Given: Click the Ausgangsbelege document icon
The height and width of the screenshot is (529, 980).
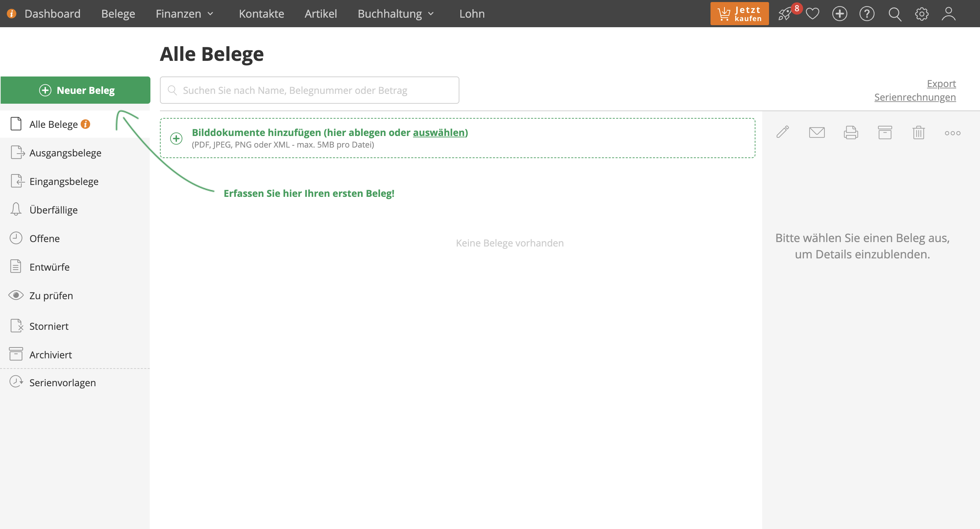Looking at the screenshot, I should (x=17, y=152).
